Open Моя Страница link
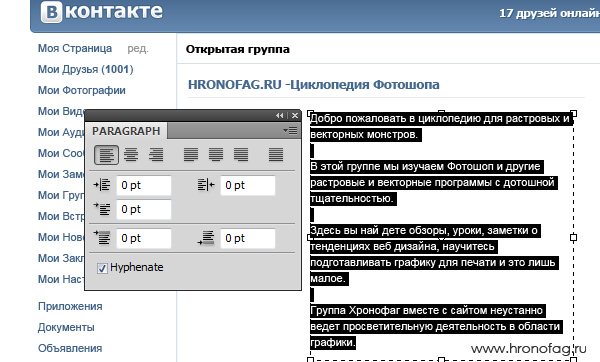This screenshot has height=362, width=600. click(75, 49)
